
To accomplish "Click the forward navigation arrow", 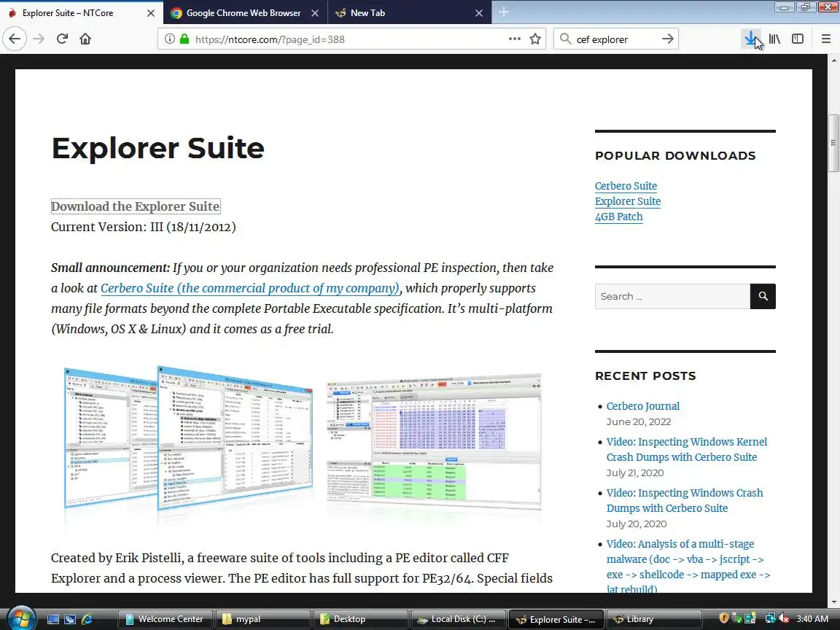I will pos(39,39).
